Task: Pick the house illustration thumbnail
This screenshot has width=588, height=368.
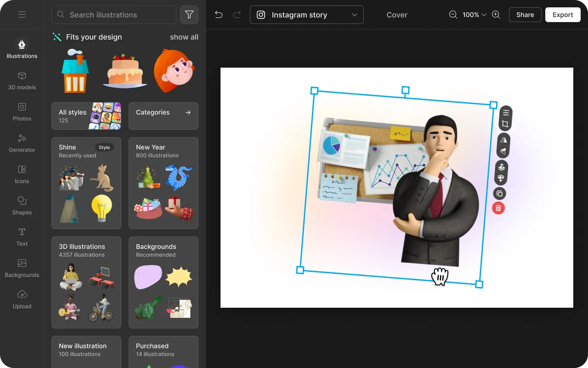Action: (x=75, y=71)
